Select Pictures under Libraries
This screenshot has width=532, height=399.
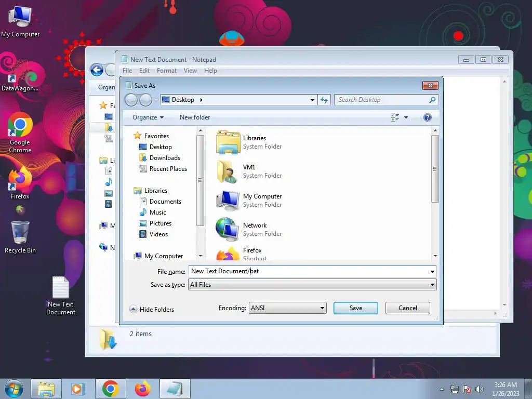pos(155,223)
